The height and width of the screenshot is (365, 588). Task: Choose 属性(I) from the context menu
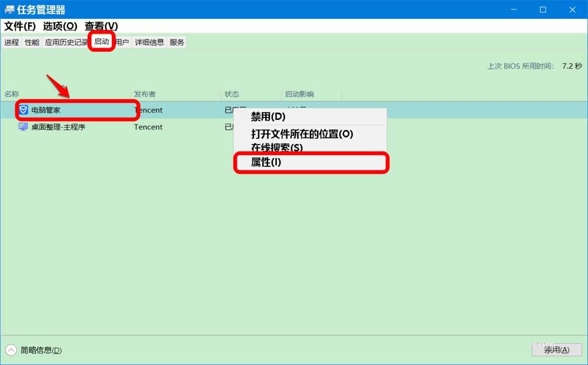pos(266,162)
